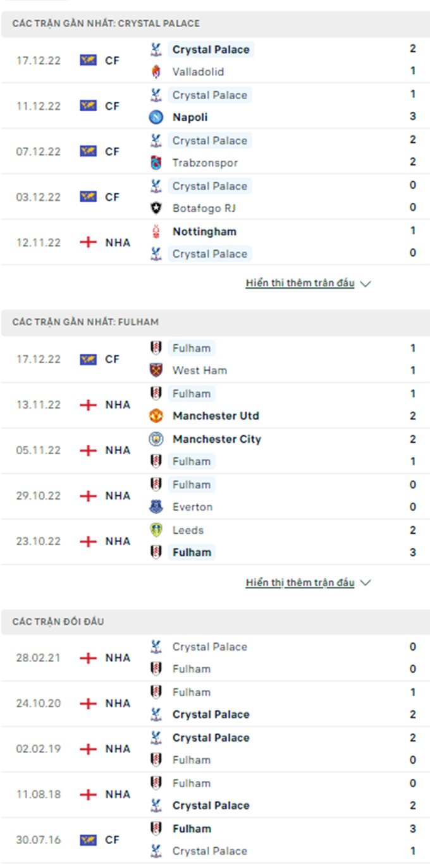Image resolution: width=430 pixels, height=868 pixels.
Task: Click the Manchester Utd crest icon
Action: (156, 416)
